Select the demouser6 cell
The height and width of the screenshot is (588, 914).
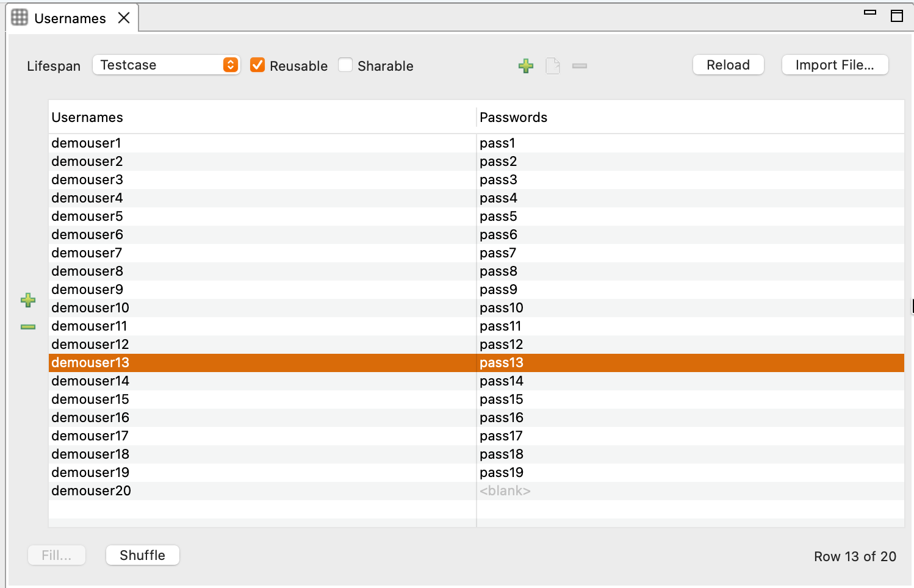pyautogui.click(x=262, y=235)
